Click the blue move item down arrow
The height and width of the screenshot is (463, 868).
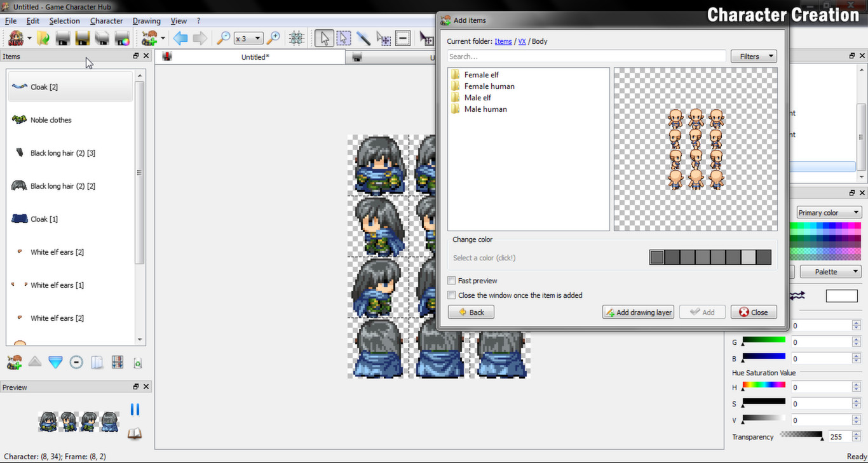[x=55, y=361]
